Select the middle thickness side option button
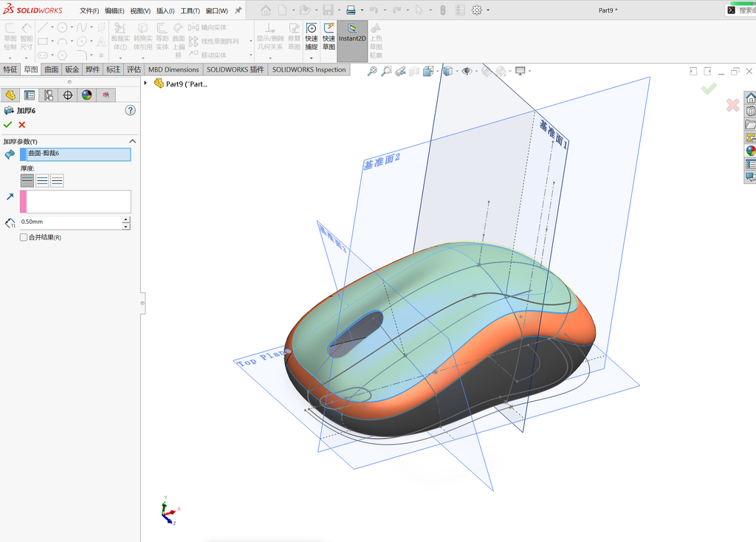The width and height of the screenshot is (756, 542). [42, 181]
